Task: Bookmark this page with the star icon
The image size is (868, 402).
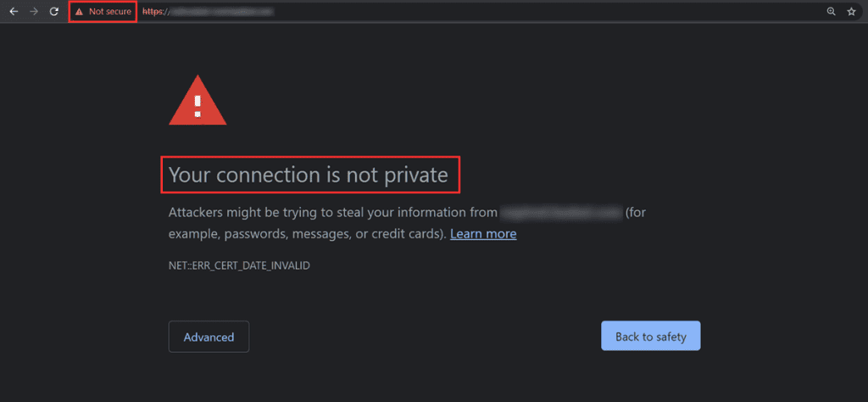Action: coord(851,12)
